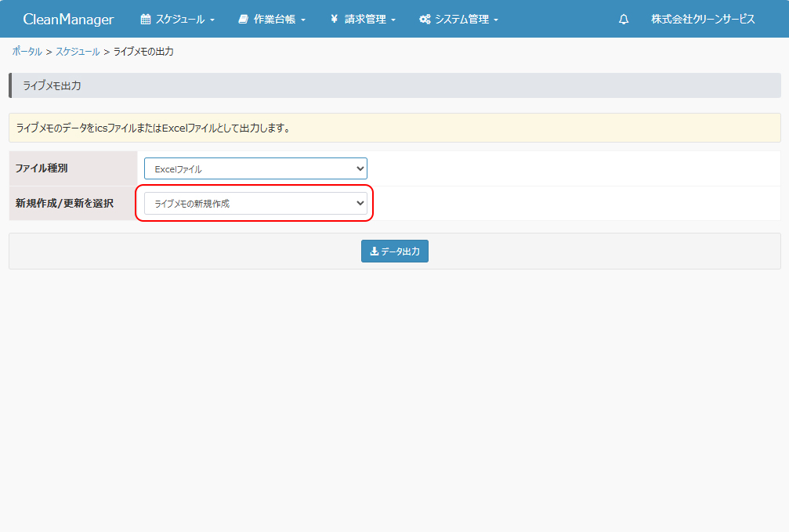The width and height of the screenshot is (789, 532).
Task: Open the 新規作成/更新を選択 dropdown
Action: (255, 204)
